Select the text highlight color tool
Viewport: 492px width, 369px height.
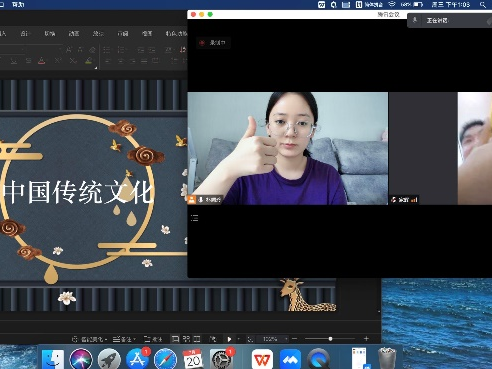coord(88,61)
